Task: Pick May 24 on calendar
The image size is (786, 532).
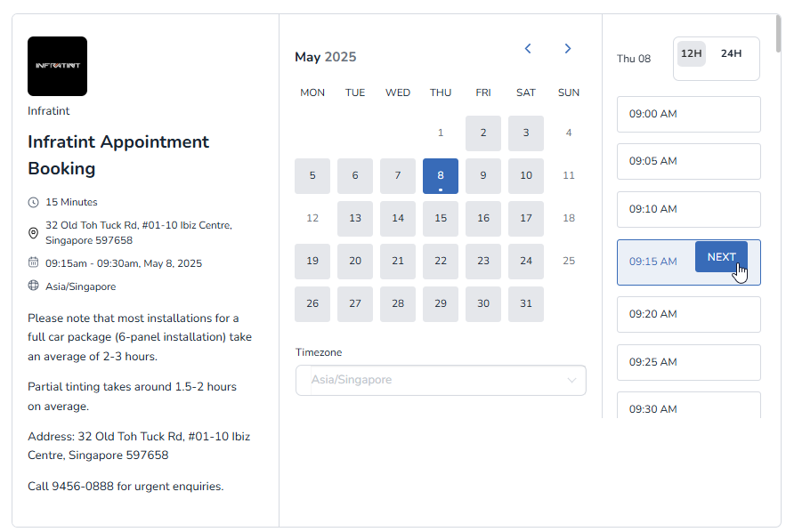Action: click(x=526, y=261)
